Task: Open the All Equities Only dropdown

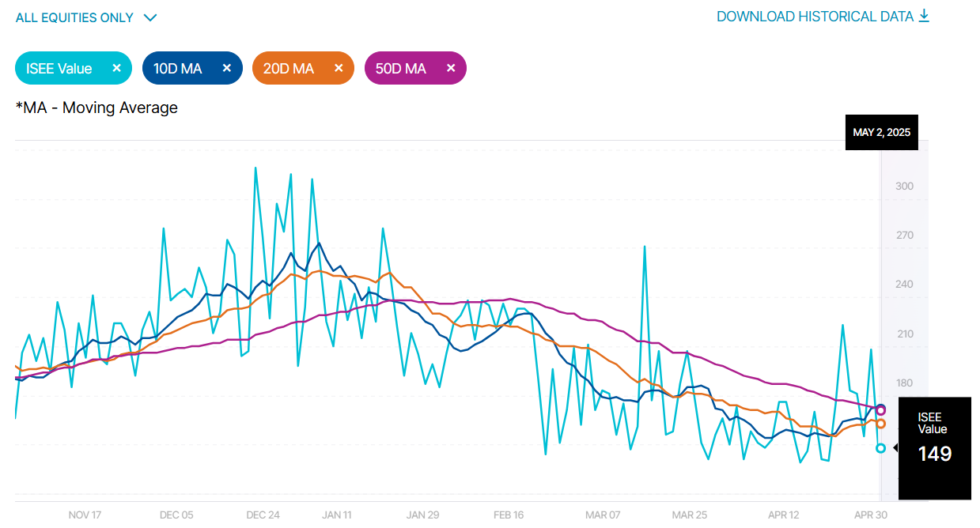Action: click(86, 17)
